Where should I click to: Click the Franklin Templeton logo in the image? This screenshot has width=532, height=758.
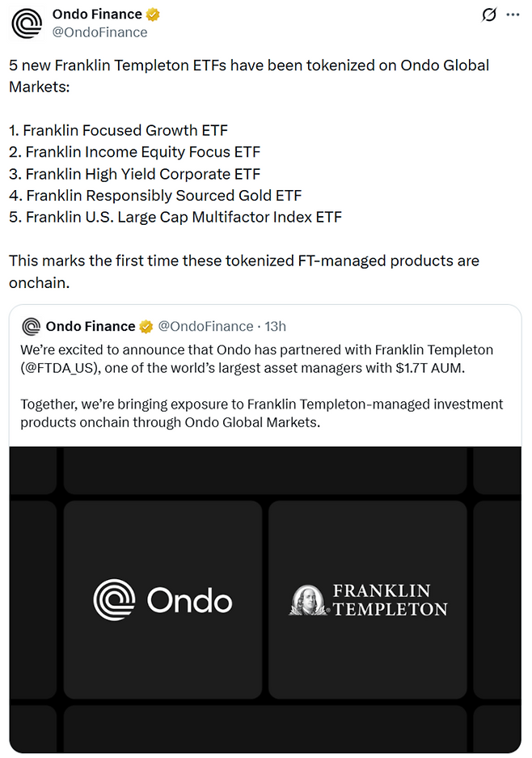(368, 599)
